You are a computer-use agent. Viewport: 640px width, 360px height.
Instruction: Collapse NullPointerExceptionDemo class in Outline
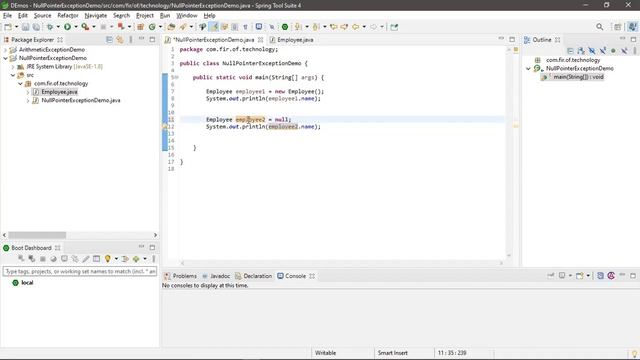click(528, 69)
